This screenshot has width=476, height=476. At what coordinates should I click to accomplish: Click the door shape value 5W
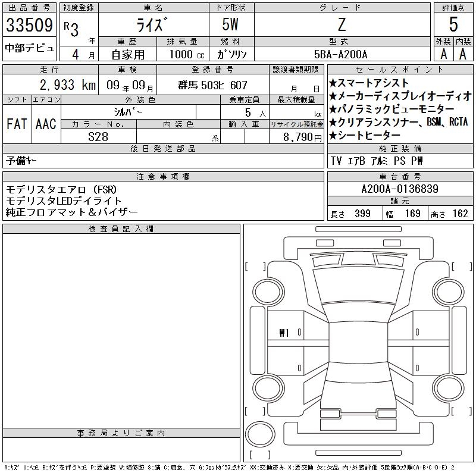pyautogui.click(x=230, y=24)
